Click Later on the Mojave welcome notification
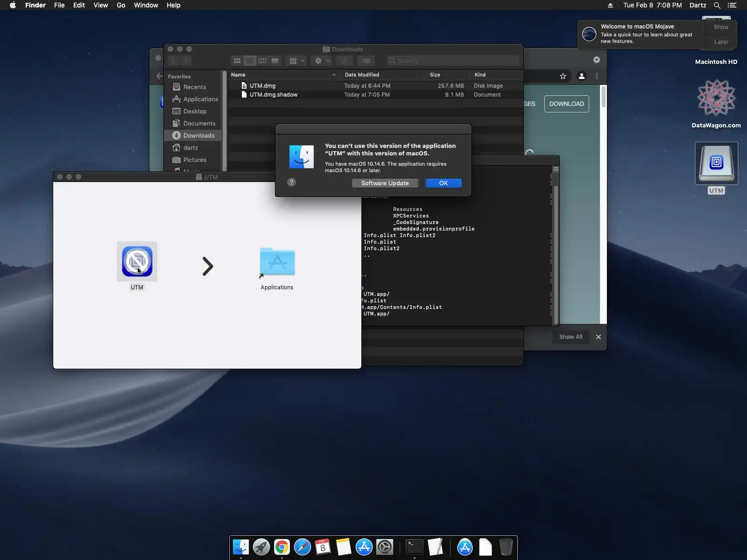Viewport: 747px width, 560px height. click(721, 42)
